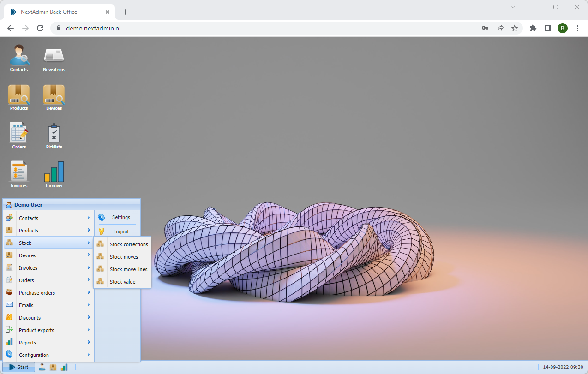Screen dimensions: 588x374
Task: Click the saved passwords key icon
Action: pyautogui.click(x=485, y=28)
